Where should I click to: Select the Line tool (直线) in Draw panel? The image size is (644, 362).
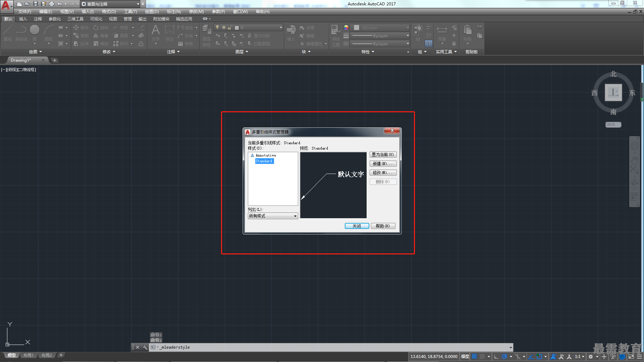coord(7,33)
